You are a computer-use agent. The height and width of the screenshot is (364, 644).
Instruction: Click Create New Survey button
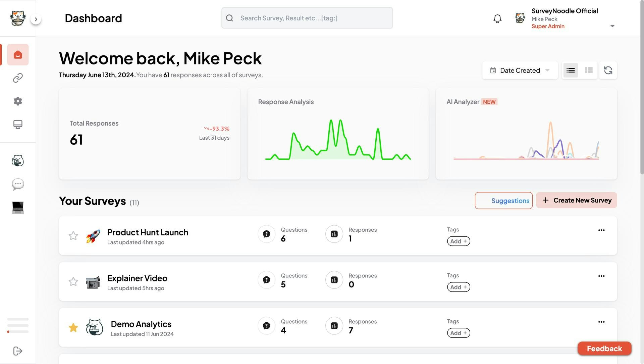pyautogui.click(x=576, y=200)
